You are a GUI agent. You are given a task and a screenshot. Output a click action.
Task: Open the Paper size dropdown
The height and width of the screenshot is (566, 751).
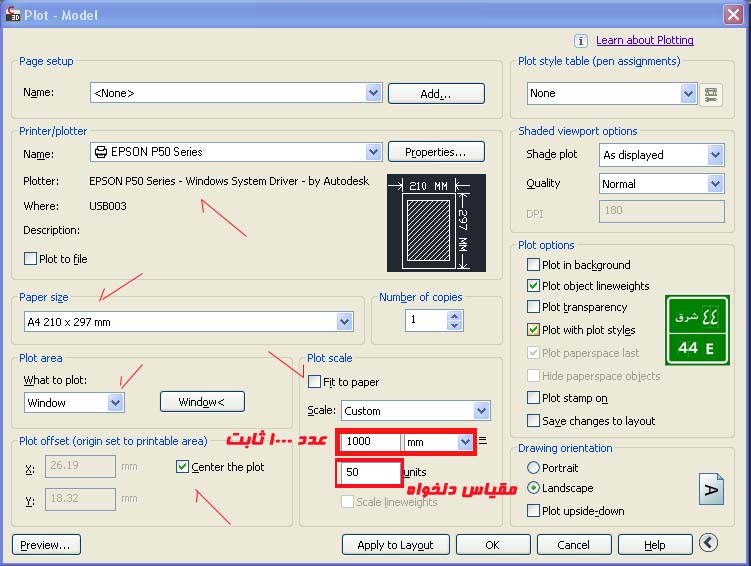pos(344,322)
